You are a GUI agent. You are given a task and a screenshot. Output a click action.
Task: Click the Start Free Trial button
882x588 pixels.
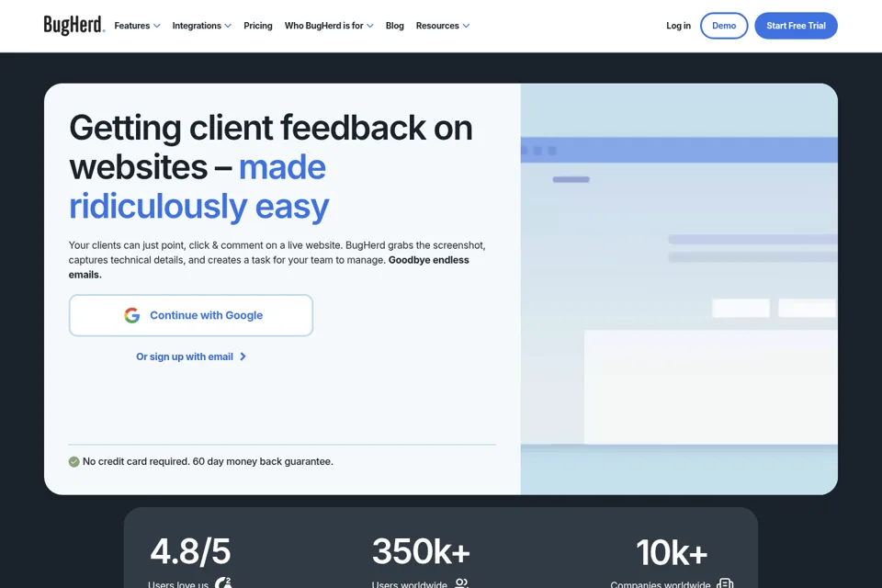click(x=796, y=26)
